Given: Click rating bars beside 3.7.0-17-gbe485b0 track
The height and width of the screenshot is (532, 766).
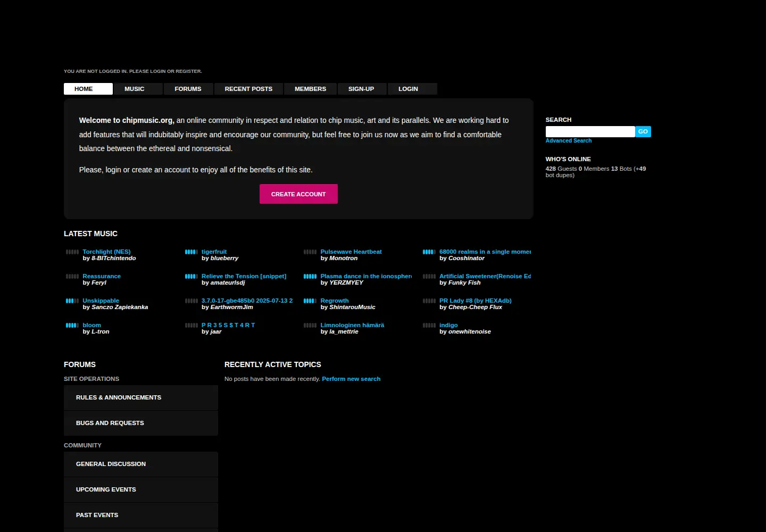Looking at the screenshot, I should click(191, 301).
